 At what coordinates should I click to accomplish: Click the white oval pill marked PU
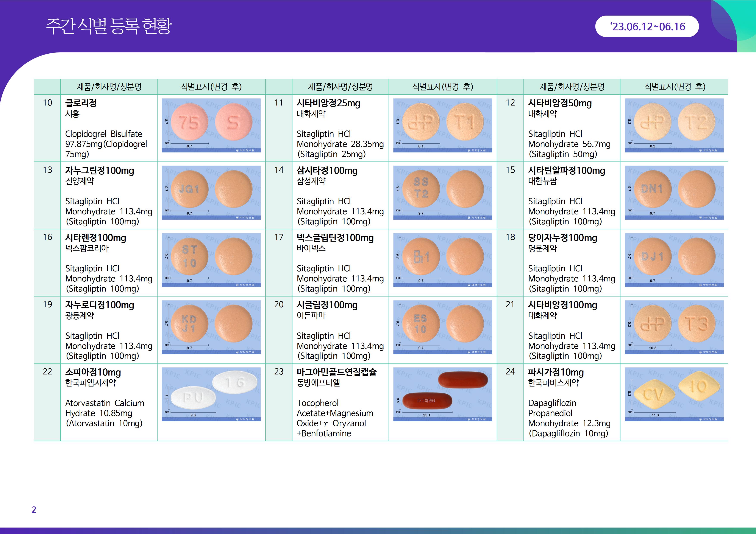click(193, 398)
